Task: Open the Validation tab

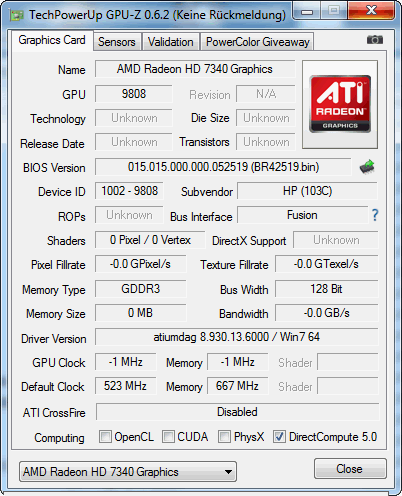Action: tap(171, 42)
